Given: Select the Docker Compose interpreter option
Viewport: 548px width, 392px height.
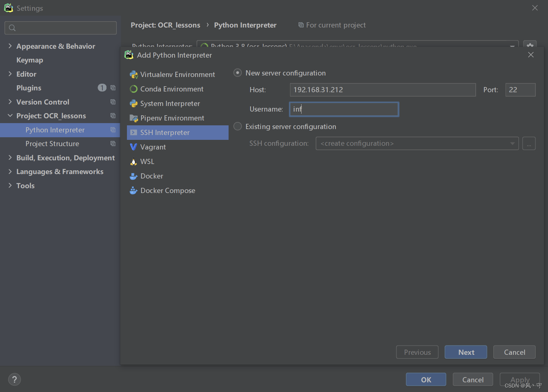Looking at the screenshot, I should tap(168, 190).
